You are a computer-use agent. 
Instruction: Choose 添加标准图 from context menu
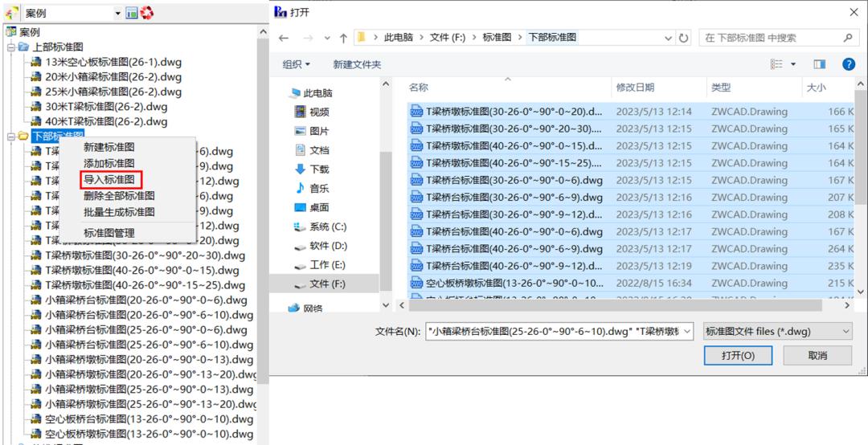(x=109, y=163)
